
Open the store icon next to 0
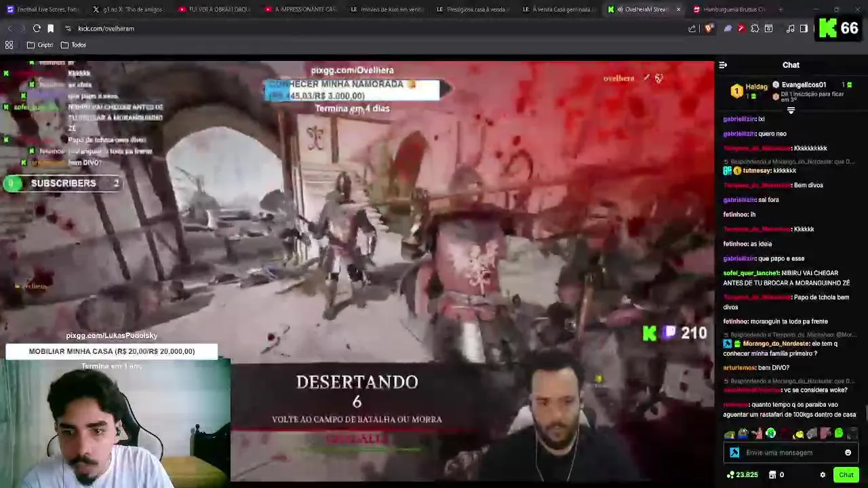772,475
